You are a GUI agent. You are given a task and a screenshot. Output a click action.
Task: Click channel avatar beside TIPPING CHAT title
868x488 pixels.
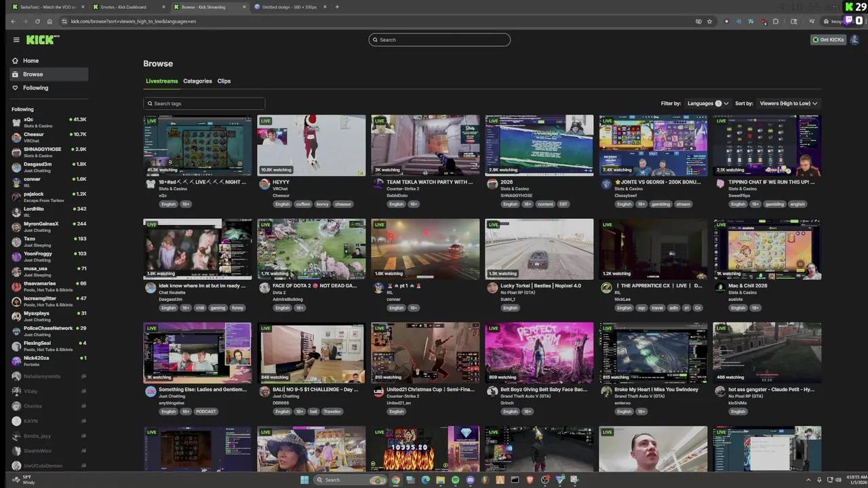[719, 184]
